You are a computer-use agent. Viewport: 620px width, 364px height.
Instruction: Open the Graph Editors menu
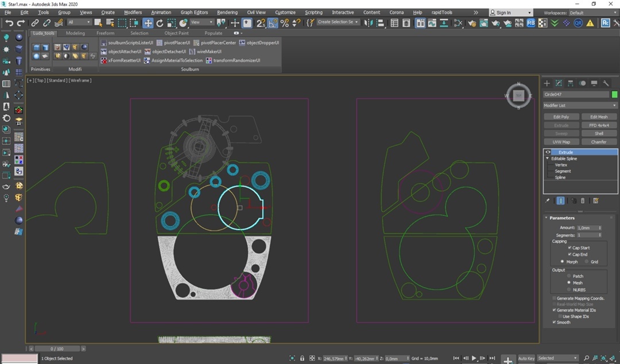coord(194,13)
